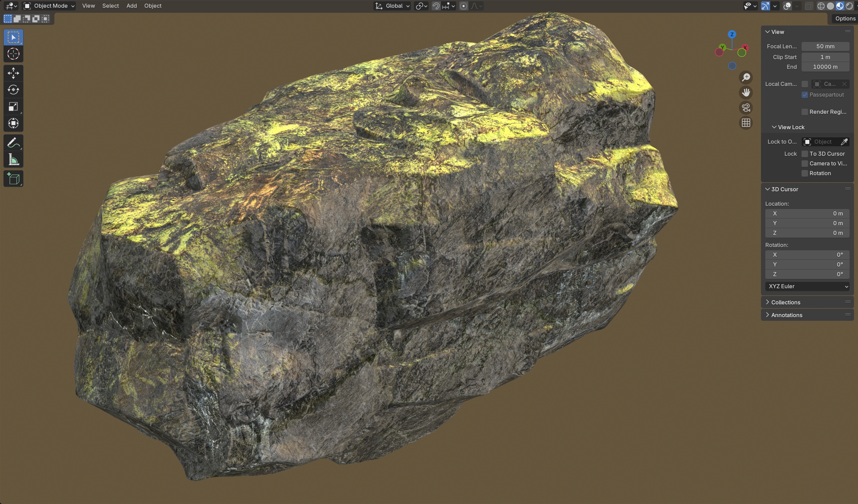Select the 3D Cursor tool
858x504 pixels.
click(13, 54)
